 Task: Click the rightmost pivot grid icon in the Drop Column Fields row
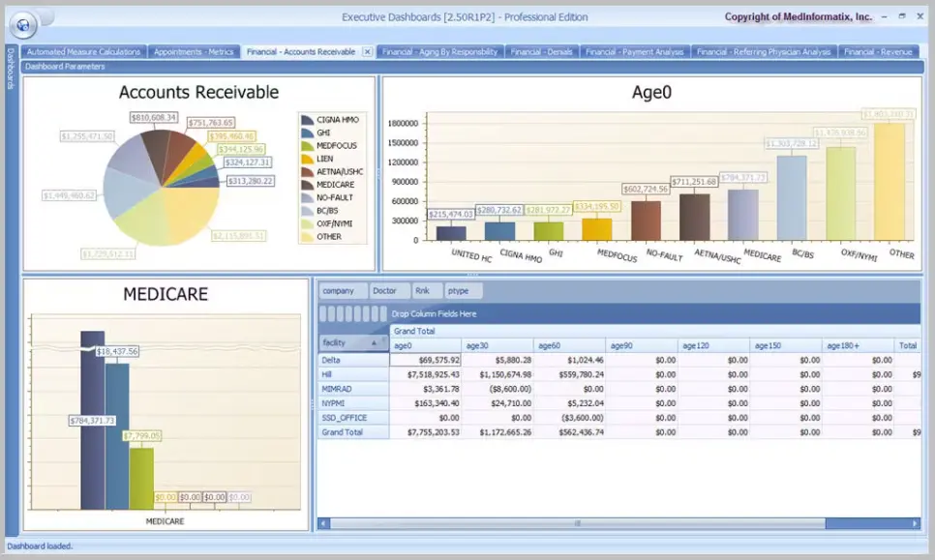(x=382, y=313)
